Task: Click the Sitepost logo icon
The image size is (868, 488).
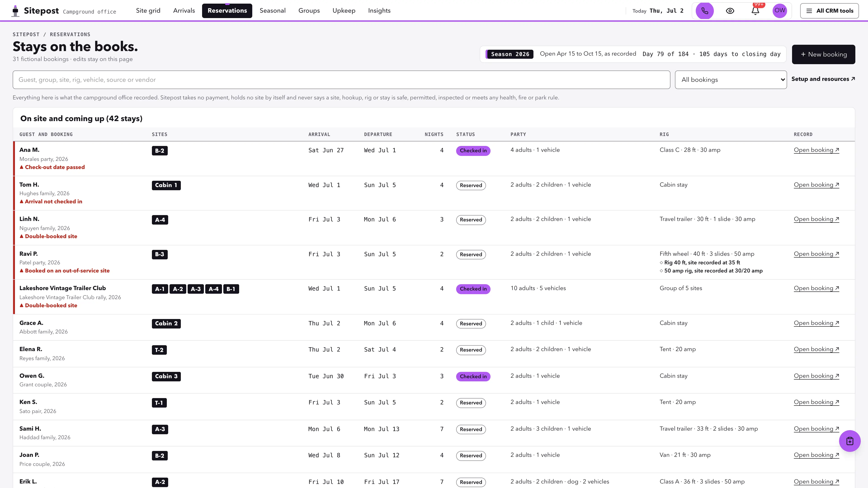Action: click(15, 11)
